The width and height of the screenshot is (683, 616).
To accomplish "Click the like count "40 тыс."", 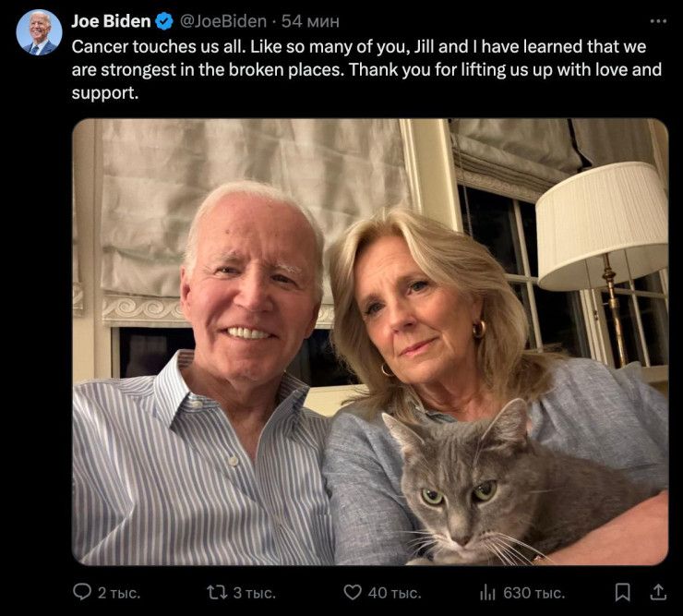I will point(395,593).
